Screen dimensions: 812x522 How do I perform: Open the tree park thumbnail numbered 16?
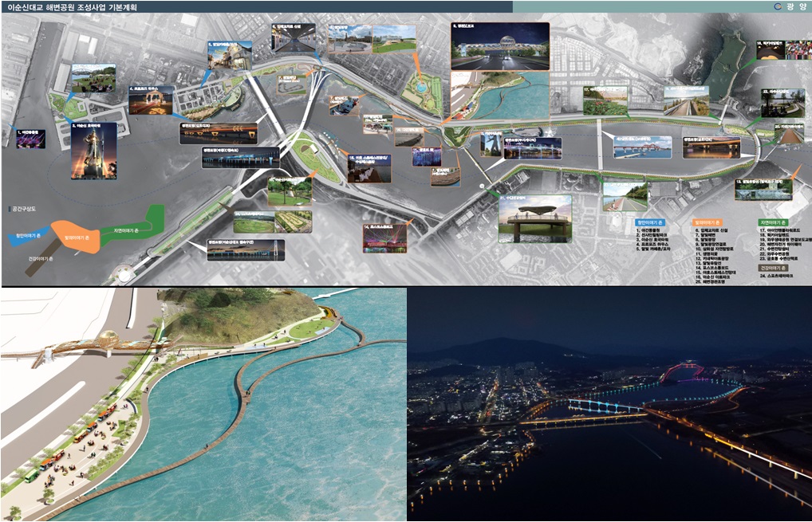click(290, 191)
